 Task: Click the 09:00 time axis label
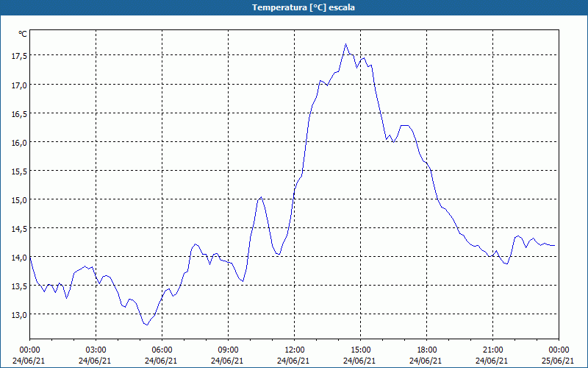point(229,350)
